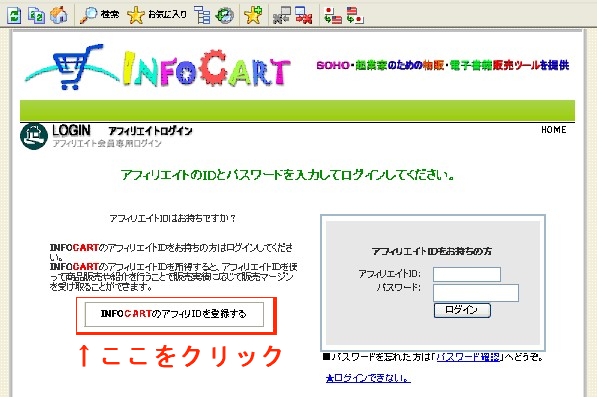Click the tree structure toolbar icon
The image size is (597, 397).
tap(202, 15)
